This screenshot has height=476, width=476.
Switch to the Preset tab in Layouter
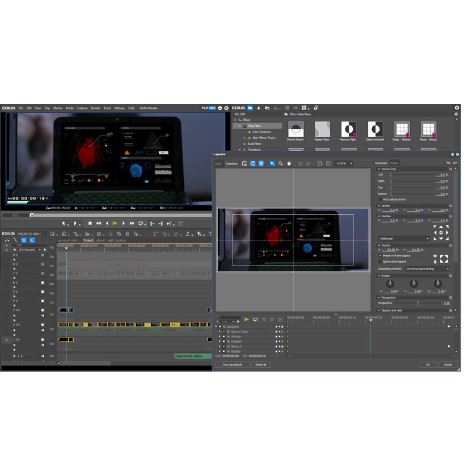394,163
